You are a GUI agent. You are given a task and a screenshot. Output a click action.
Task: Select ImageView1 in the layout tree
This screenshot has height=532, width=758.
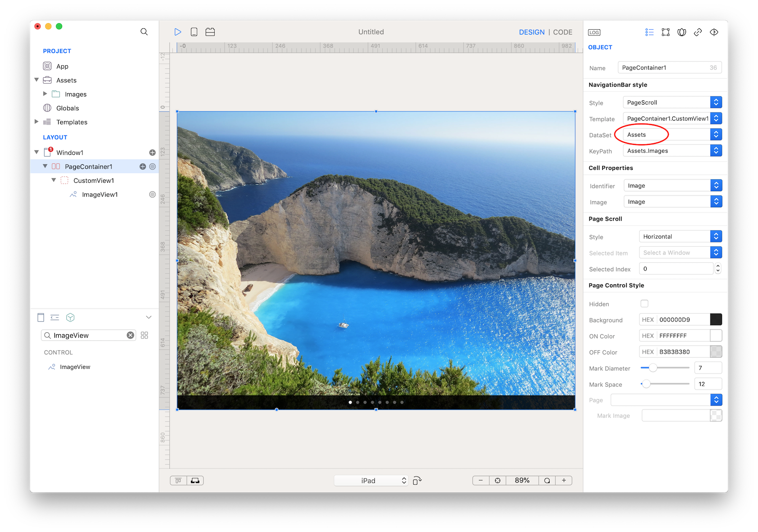pyautogui.click(x=99, y=195)
